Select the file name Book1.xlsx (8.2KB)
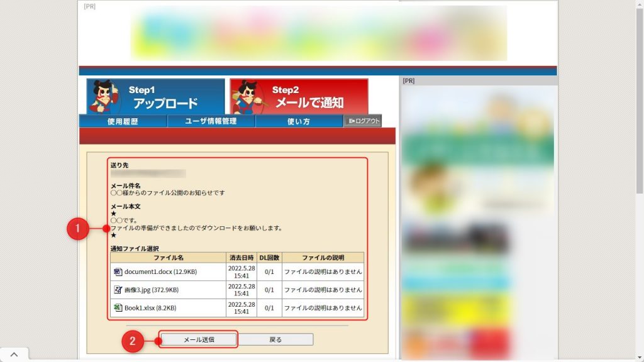This screenshot has height=362, width=644. coord(150,308)
